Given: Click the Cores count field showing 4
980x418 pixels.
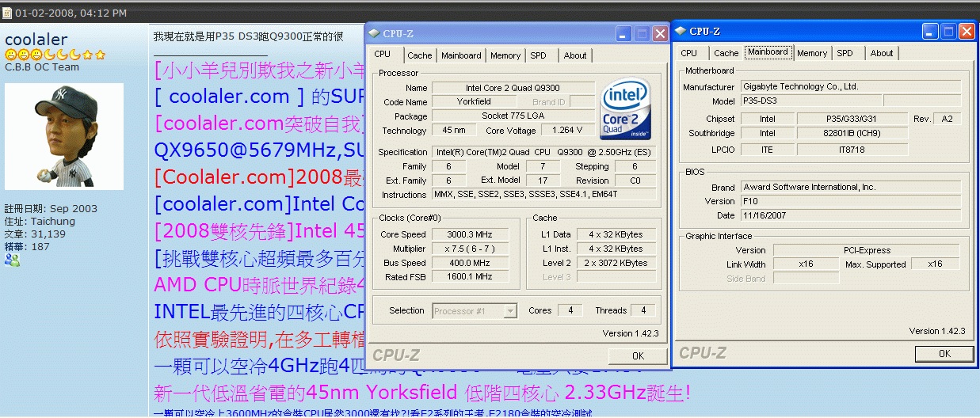Looking at the screenshot, I should tap(570, 310).
